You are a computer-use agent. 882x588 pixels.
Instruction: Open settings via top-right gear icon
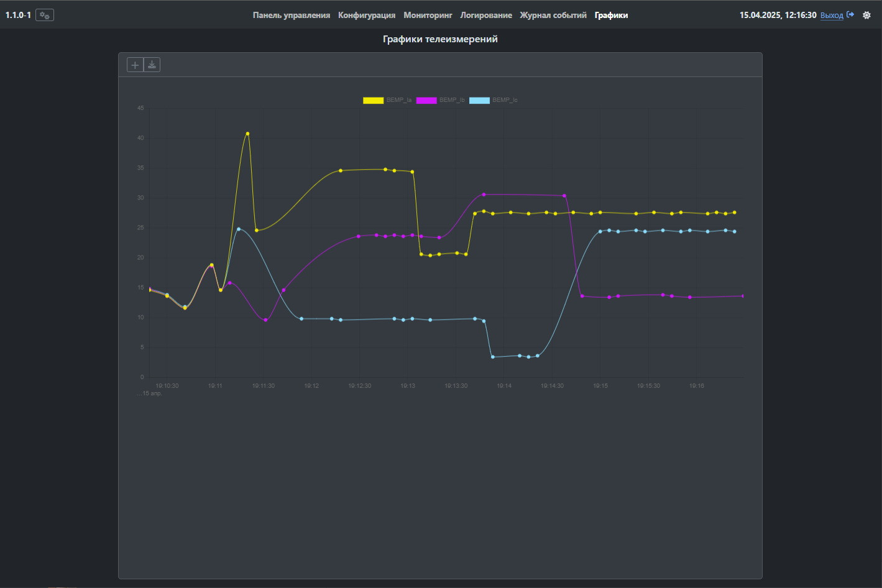(866, 15)
